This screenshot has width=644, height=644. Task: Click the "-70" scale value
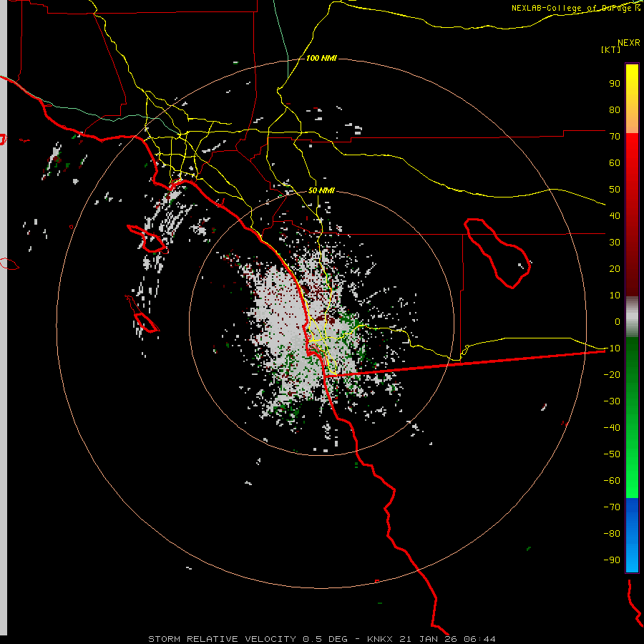click(x=612, y=507)
